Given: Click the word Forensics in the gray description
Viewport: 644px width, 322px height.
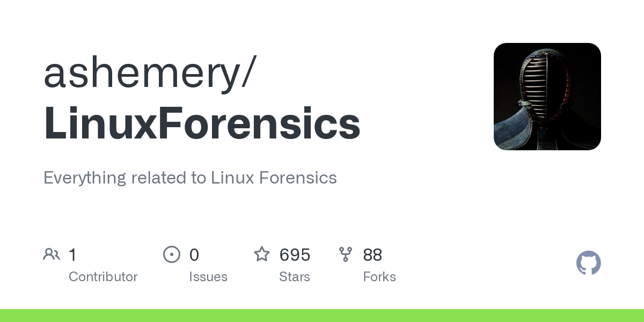Looking at the screenshot, I should (298, 178).
